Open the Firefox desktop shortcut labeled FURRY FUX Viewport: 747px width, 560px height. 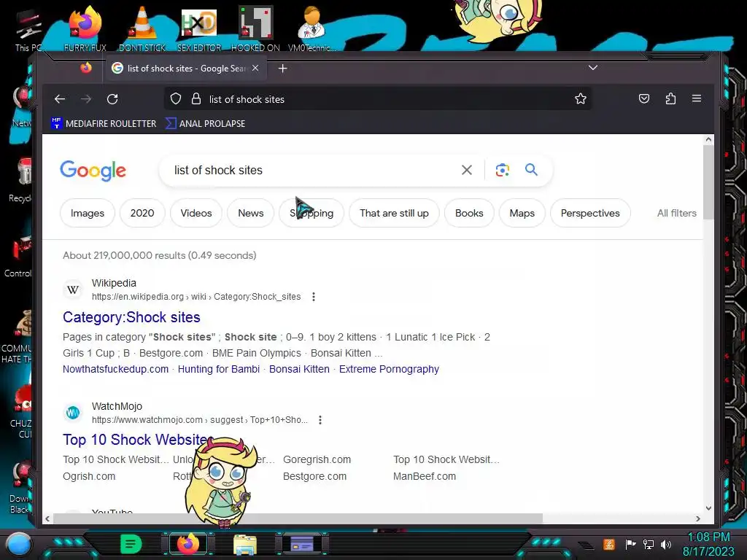pos(85,28)
